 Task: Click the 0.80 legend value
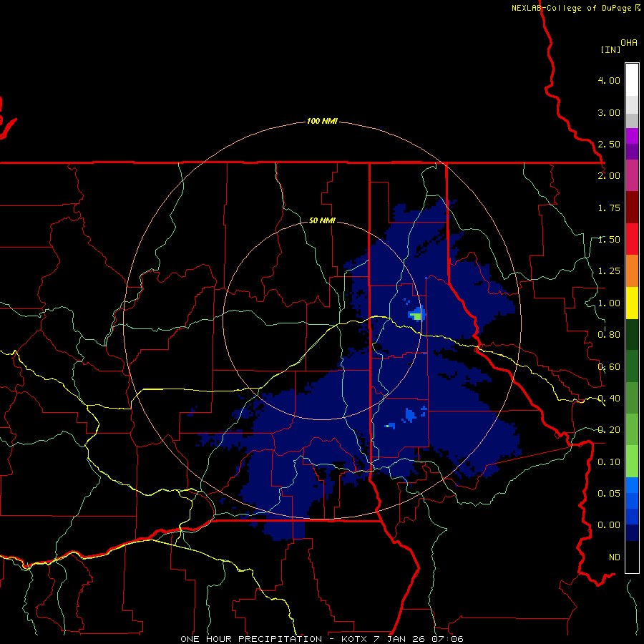point(609,335)
